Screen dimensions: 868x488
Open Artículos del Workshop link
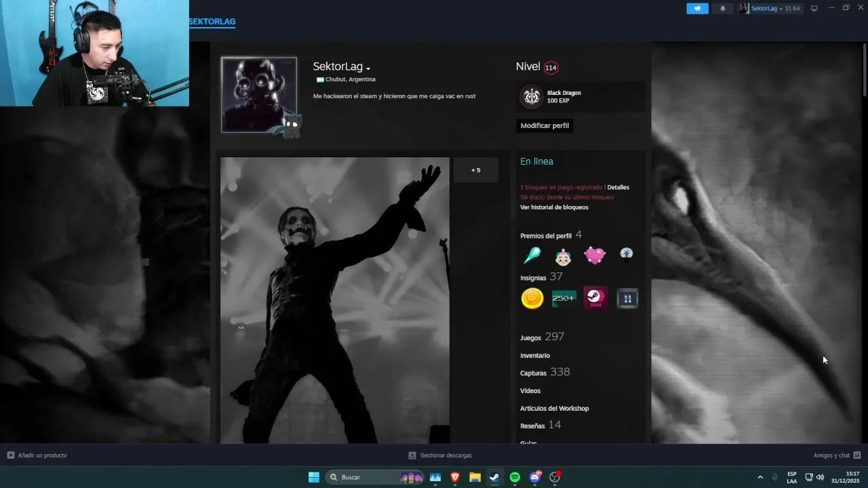[x=554, y=408]
